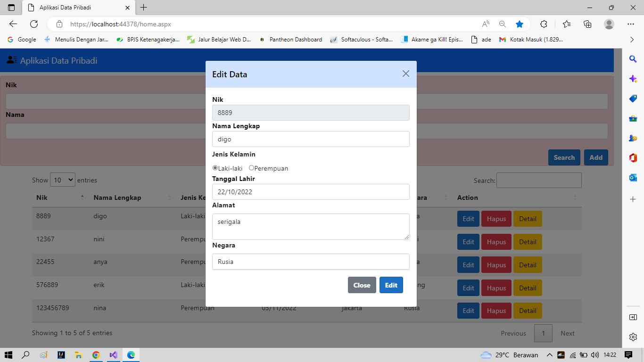The width and height of the screenshot is (644, 362).
Task: Click the Tanggal Lahir date field
Action: [x=311, y=192]
